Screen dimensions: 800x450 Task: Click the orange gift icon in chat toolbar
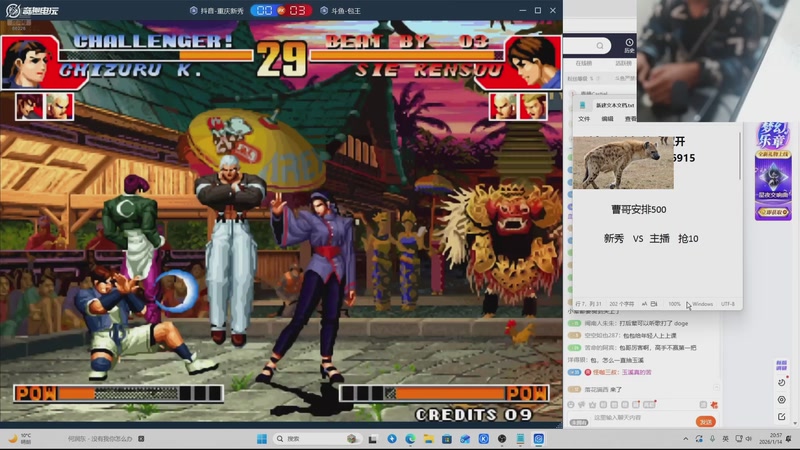click(714, 405)
